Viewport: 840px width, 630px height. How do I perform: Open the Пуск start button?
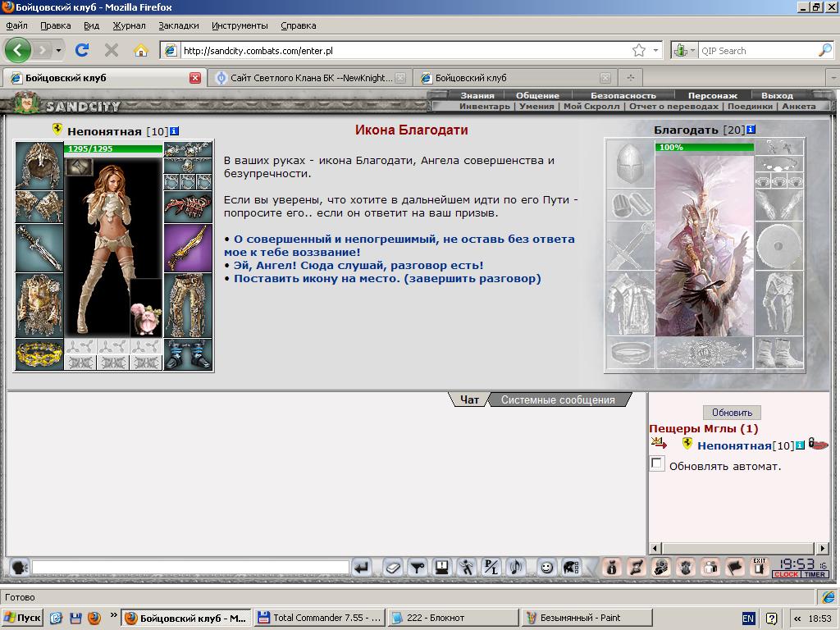click(x=22, y=618)
